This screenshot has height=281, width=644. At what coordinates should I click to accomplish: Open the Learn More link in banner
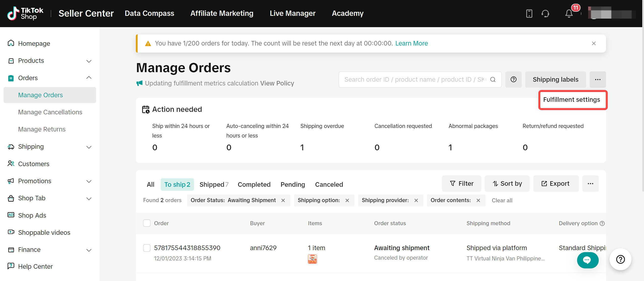pyautogui.click(x=412, y=43)
